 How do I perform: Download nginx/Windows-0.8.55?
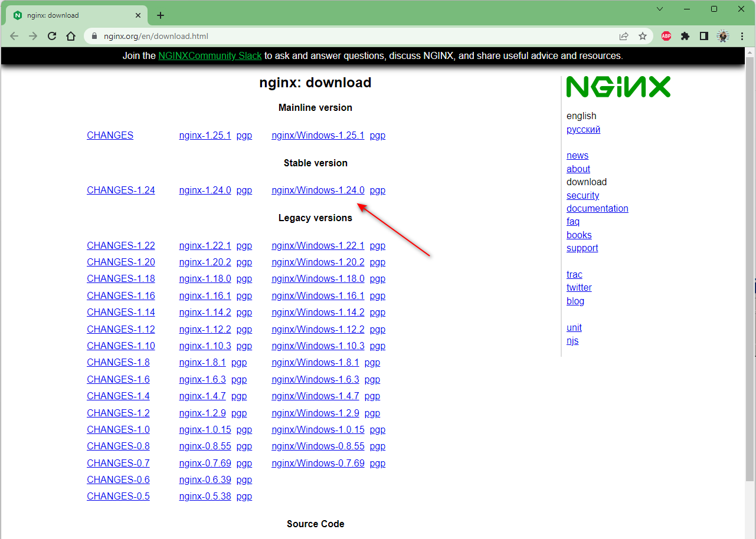pyautogui.click(x=318, y=446)
